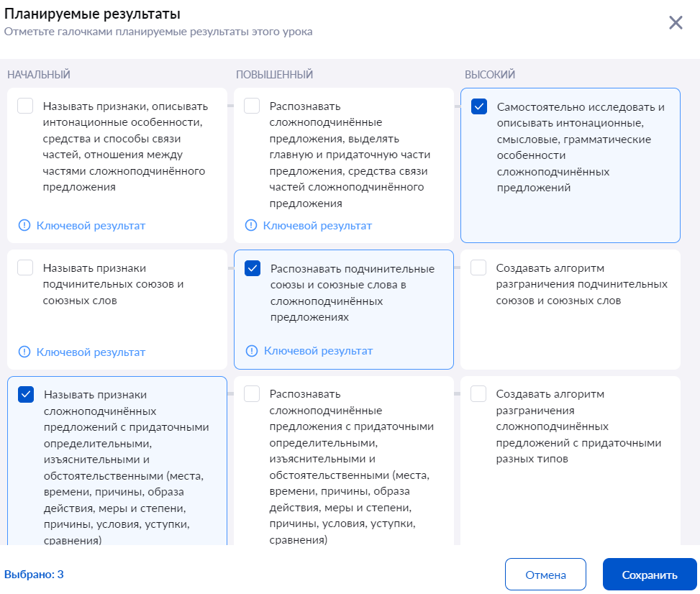This screenshot has width=700, height=594.
Task: Click the 'Выбрано: 3' selection counter
Action: point(34,575)
